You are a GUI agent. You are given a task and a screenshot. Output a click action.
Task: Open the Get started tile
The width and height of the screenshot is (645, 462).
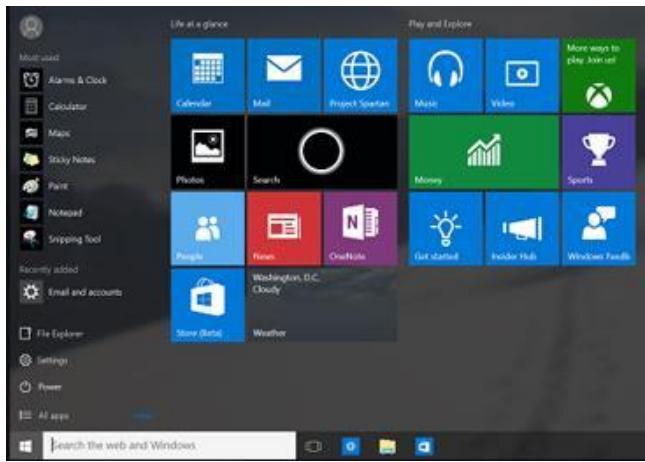point(446,229)
